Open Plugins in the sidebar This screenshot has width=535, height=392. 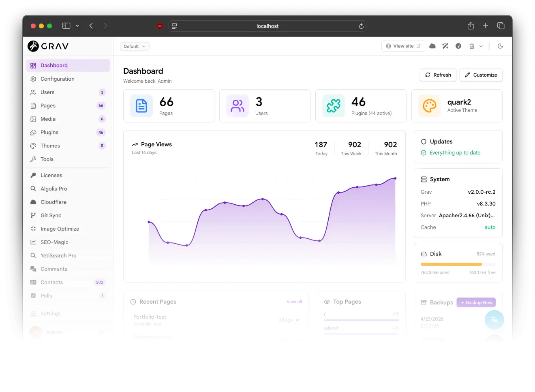(68, 133)
